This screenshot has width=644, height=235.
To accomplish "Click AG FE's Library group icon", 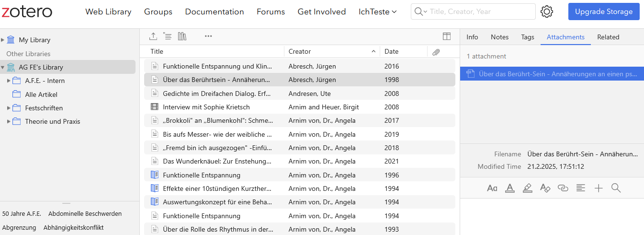I will (x=11, y=67).
